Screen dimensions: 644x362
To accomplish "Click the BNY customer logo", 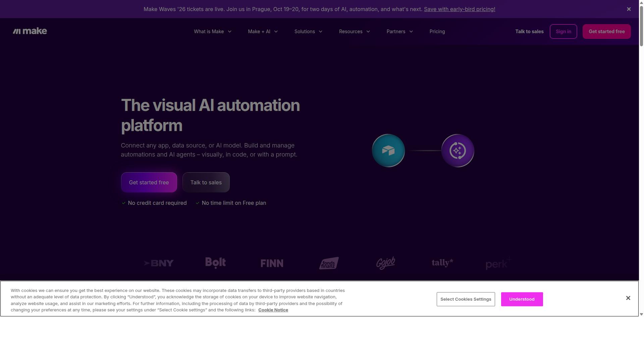I will click(159, 263).
